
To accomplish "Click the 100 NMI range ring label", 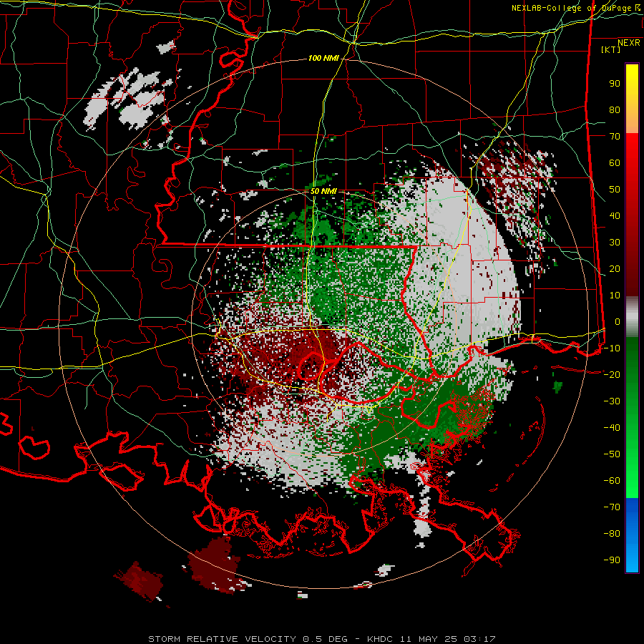I will click(323, 59).
